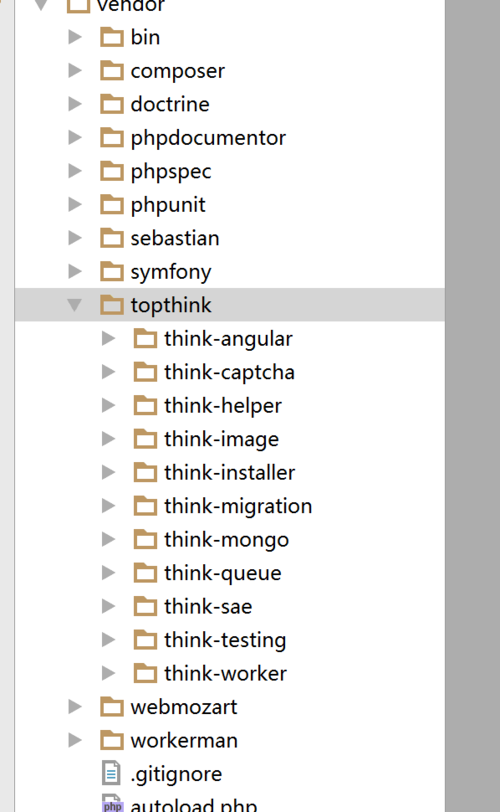The image size is (500, 812).
Task: Collapse the topthink folder arrow
Action: (75, 305)
